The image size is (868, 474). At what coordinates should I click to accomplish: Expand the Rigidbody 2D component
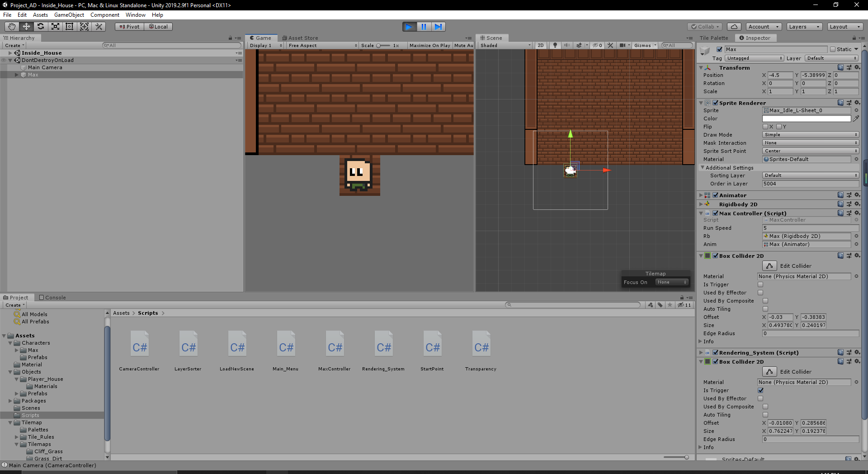(x=701, y=204)
